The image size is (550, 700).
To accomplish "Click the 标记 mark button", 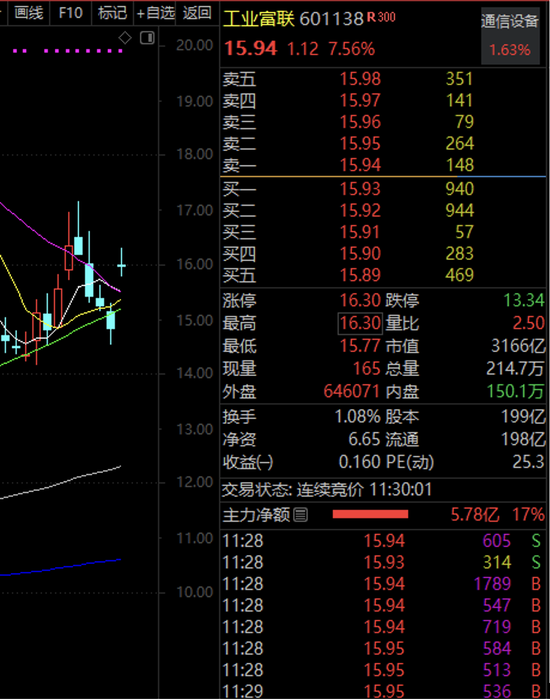I will click(x=112, y=12).
